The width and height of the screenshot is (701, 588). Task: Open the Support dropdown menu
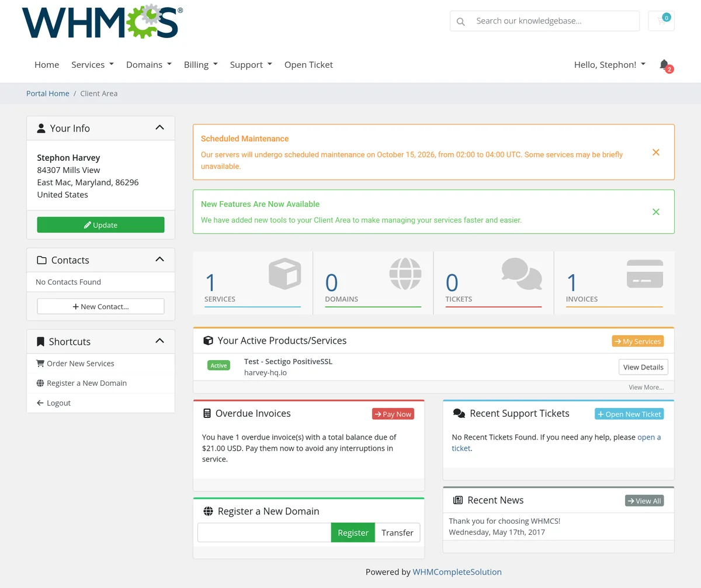251,65
